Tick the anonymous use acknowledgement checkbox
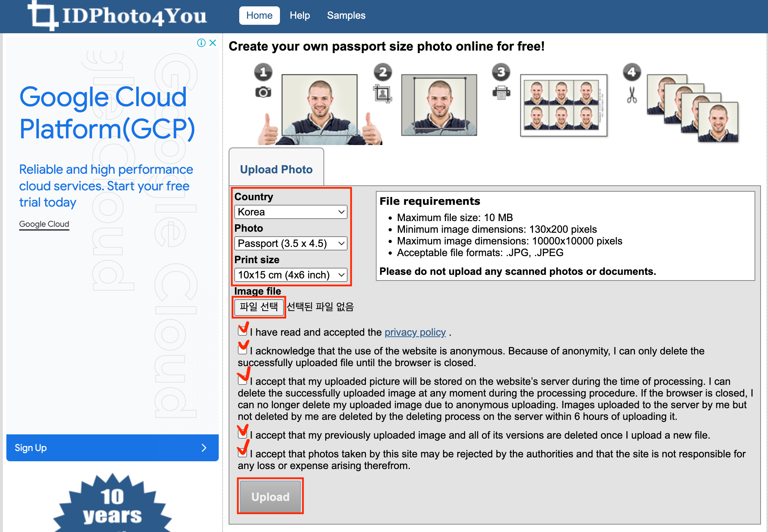Screen dimensions: 768x532 click(x=242, y=350)
